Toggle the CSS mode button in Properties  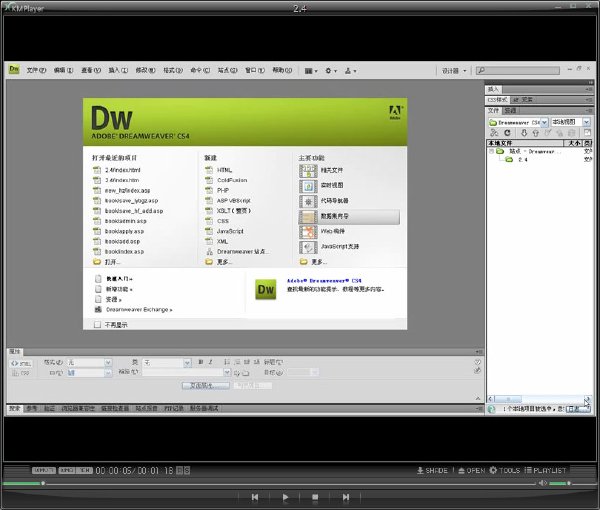pos(21,373)
